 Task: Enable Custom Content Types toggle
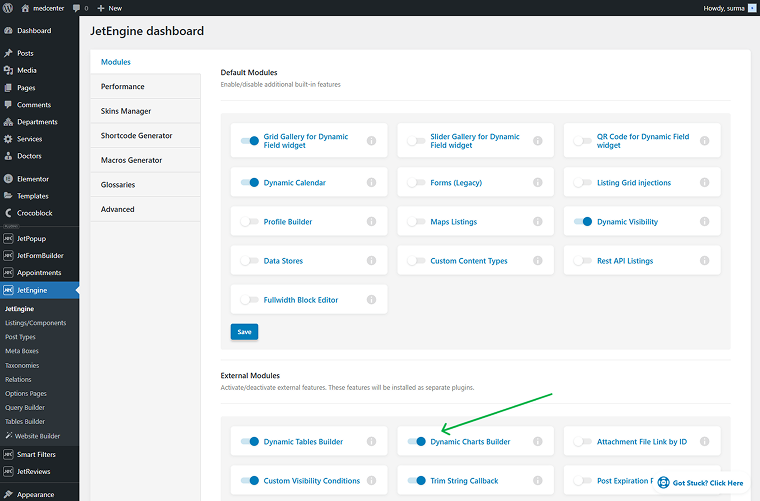416,261
